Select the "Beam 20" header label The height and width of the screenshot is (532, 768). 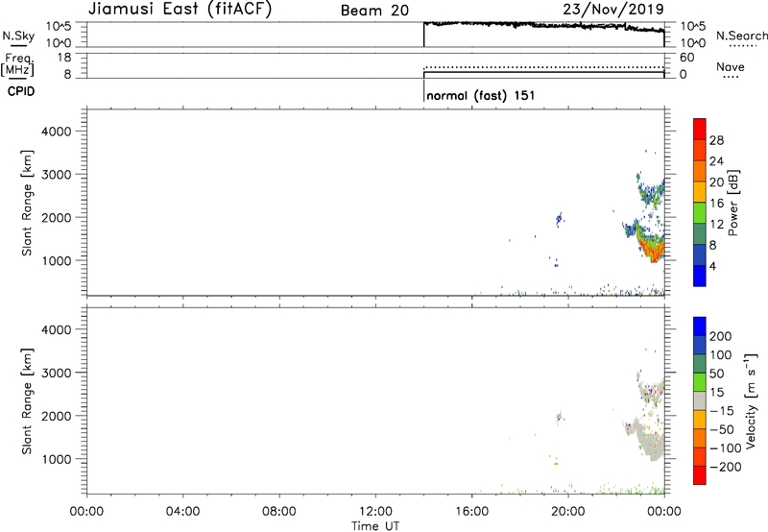coord(374,11)
